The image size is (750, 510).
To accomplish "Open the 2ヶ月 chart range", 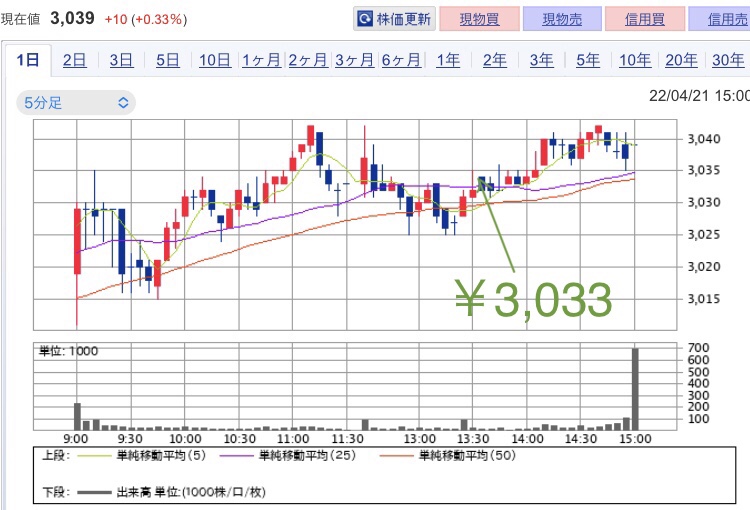I will coord(308,60).
